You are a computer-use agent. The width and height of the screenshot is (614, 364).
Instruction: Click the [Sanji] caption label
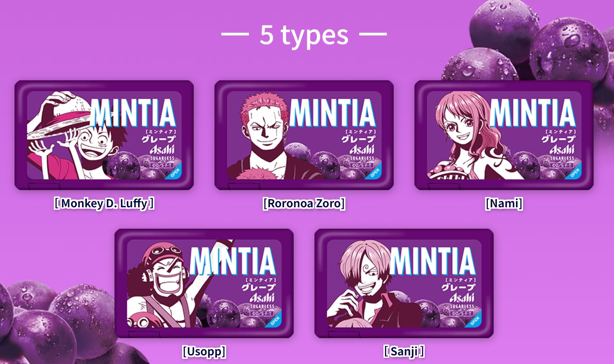point(404,352)
